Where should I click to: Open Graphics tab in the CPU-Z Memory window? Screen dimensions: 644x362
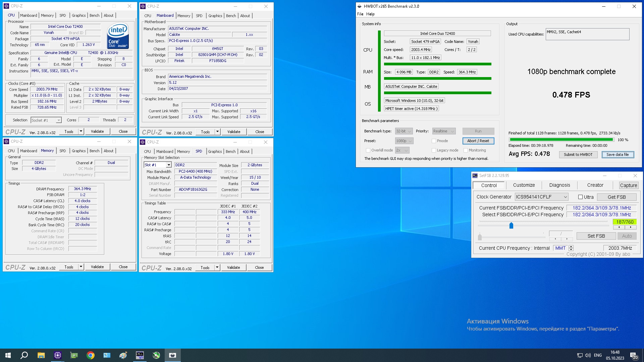78,151
